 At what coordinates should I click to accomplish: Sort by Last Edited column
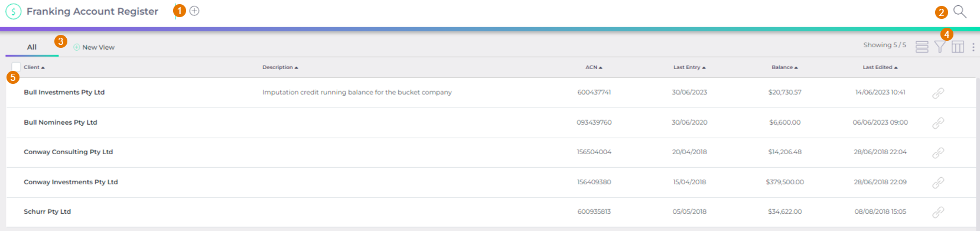(x=880, y=67)
